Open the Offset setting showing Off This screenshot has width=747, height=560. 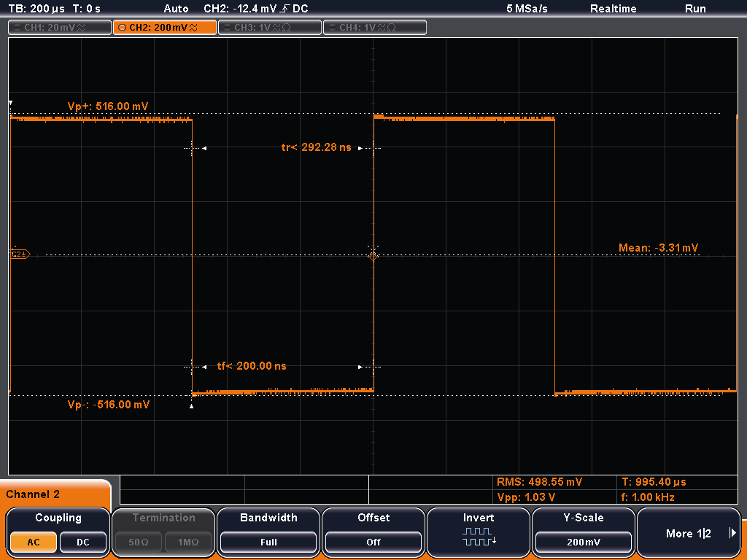pos(373,542)
